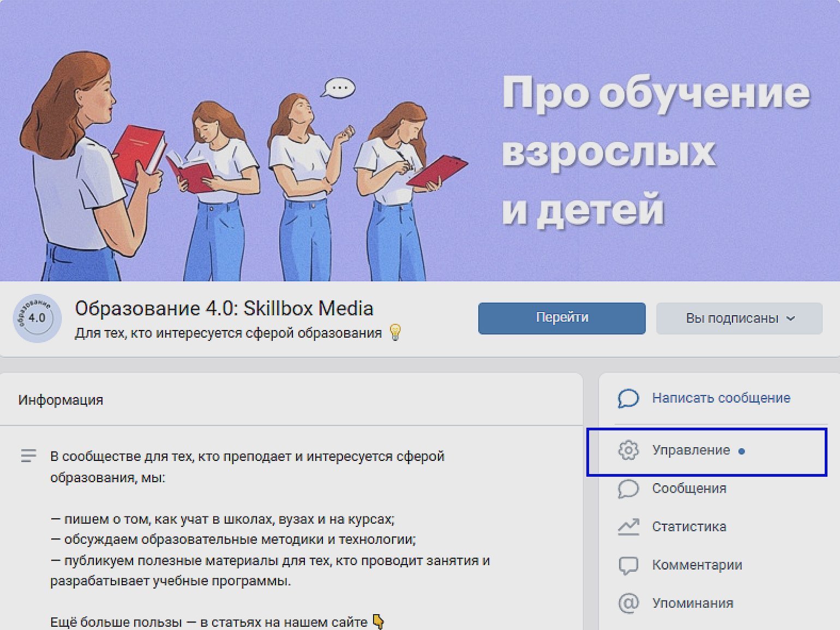The width and height of the screenshot is (840, 630).
Task: Open the Комментарии menu item
Action: [697, 565]
